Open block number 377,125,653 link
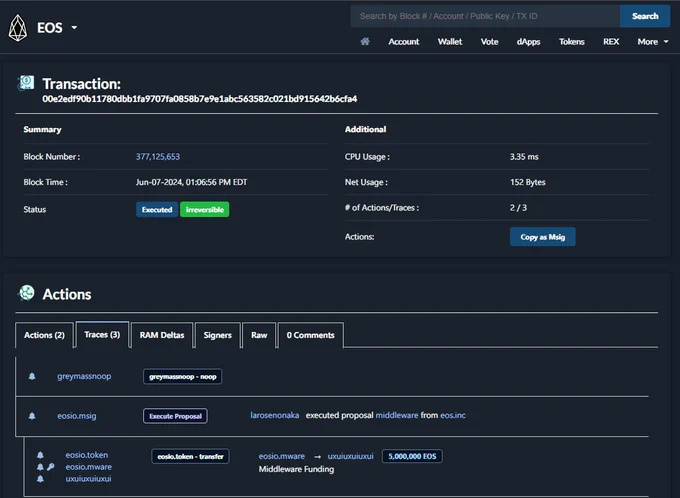 158,157
